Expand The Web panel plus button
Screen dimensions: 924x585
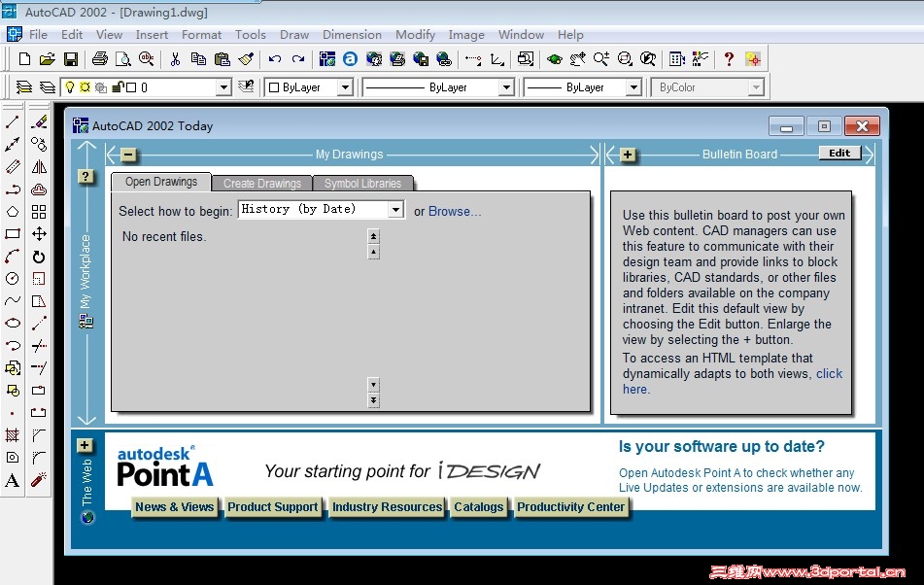[85, 445]
